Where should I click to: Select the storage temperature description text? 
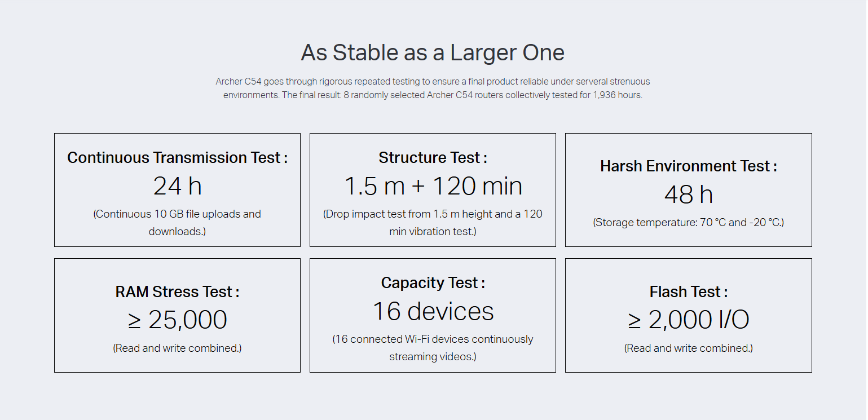(x=688, y=223)
